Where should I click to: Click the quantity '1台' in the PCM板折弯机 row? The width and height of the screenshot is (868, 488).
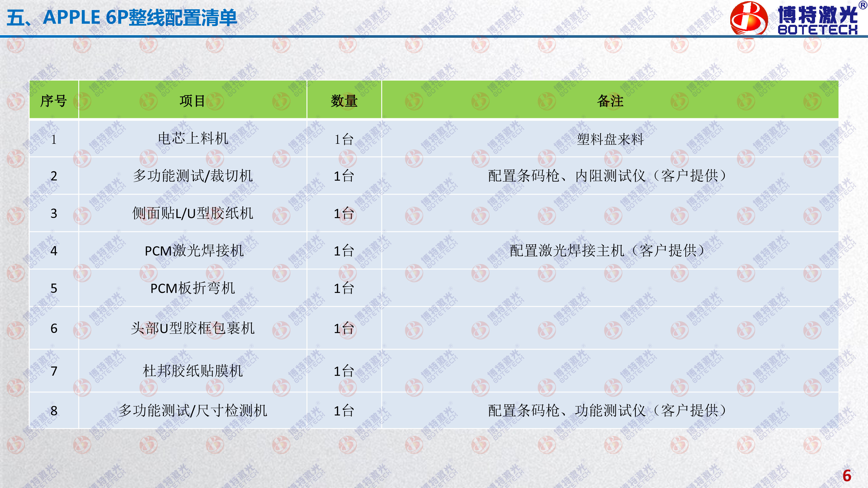344,288
